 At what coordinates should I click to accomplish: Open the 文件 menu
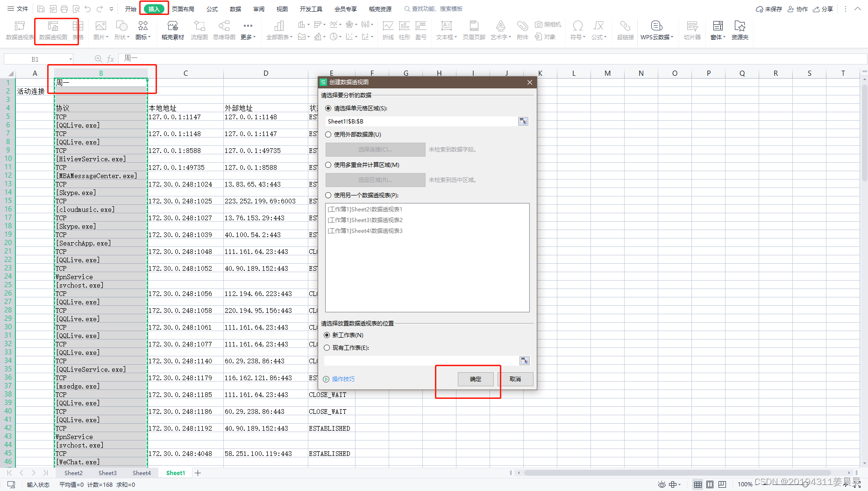click(x=18, y=9)
